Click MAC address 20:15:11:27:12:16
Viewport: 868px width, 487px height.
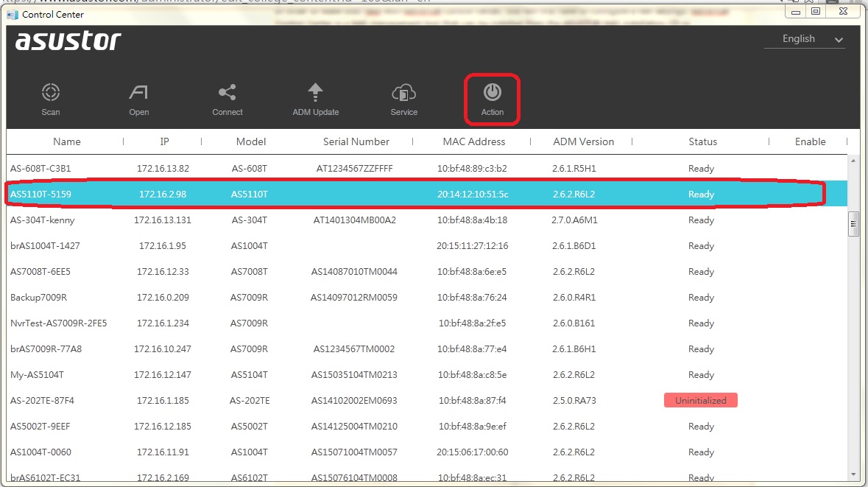[x=472, y=246]
